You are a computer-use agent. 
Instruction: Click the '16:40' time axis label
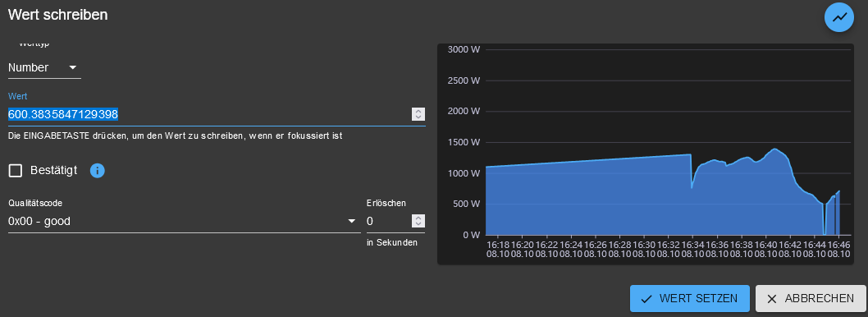coord(765,245)
